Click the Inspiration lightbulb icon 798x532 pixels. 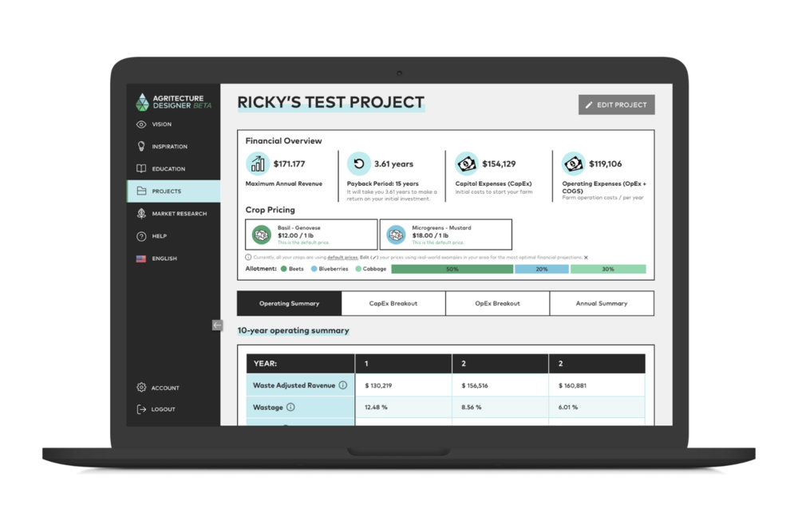point(141,146)
